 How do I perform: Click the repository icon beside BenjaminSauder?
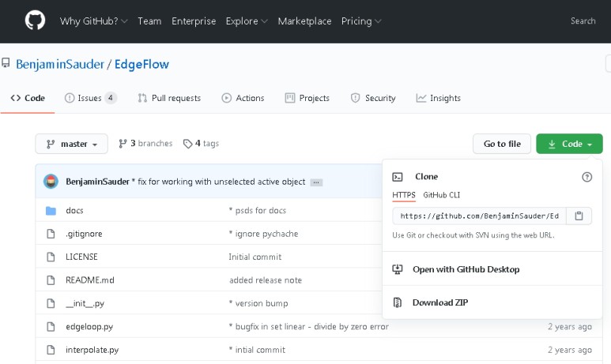pyautogui.click(x=6, y=62)
